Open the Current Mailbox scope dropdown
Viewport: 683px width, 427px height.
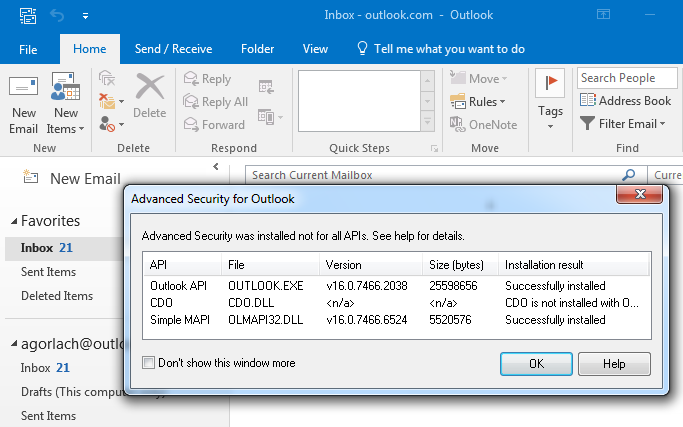[665, 175]
